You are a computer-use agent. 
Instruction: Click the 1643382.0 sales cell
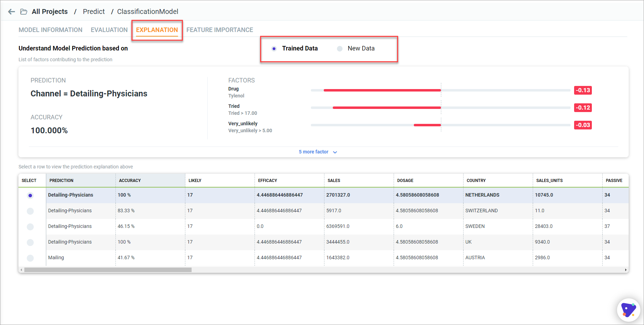(x=359, y=258)
